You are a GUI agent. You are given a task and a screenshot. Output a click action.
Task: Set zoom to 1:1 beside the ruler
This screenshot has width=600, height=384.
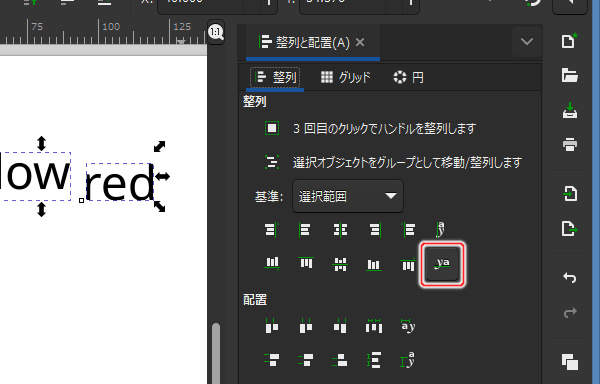[216, 32]
